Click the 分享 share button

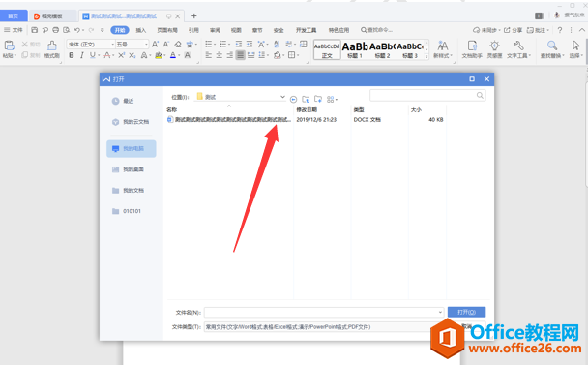(513, 30)
